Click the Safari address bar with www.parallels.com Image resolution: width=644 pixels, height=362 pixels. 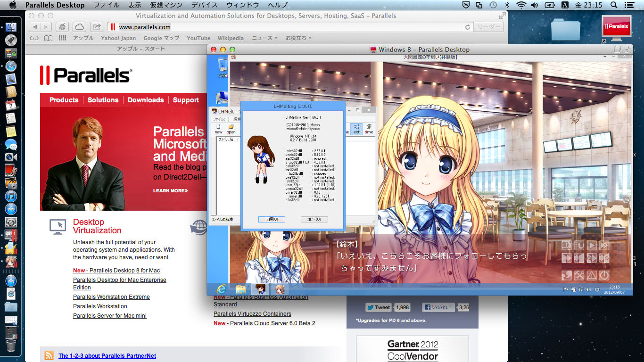[289, 27]
